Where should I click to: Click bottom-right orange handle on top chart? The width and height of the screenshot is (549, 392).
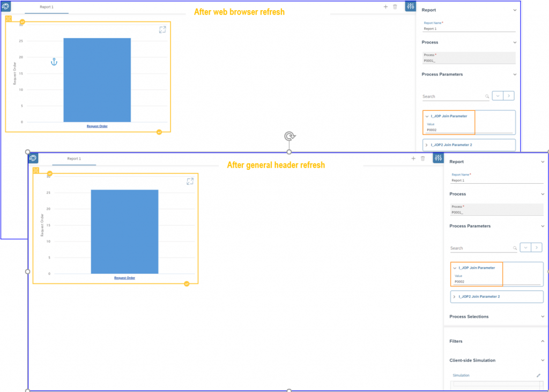(x=159, y=132)
